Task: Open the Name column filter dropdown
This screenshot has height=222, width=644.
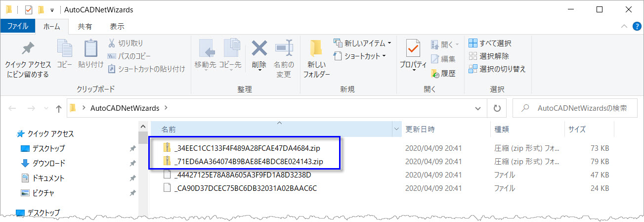Action: tap(396, 130)
